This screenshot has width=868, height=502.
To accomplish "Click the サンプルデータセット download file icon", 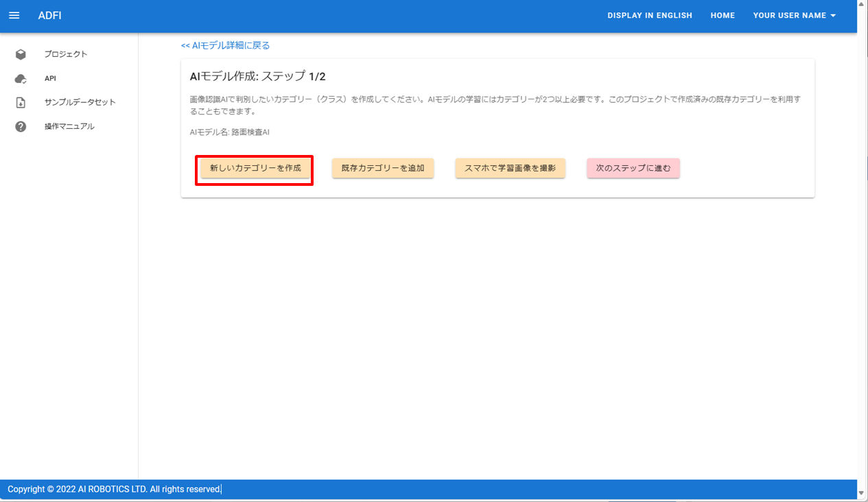I will pos(21,102).
